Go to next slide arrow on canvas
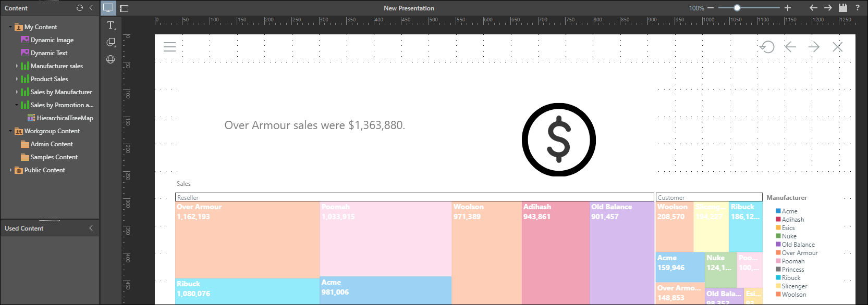Viewport: 868px width, 305px height. (814, 47)
